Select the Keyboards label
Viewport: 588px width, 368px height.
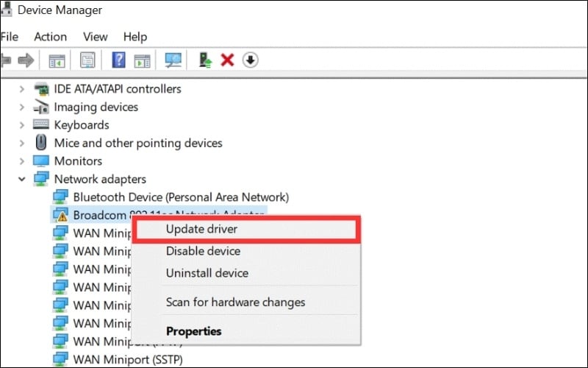point(82,125)
